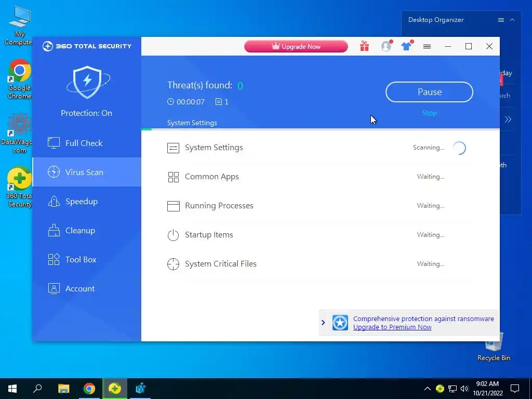Open taskbar search
This screenshot has height=399, width=532.
point(37,389)
